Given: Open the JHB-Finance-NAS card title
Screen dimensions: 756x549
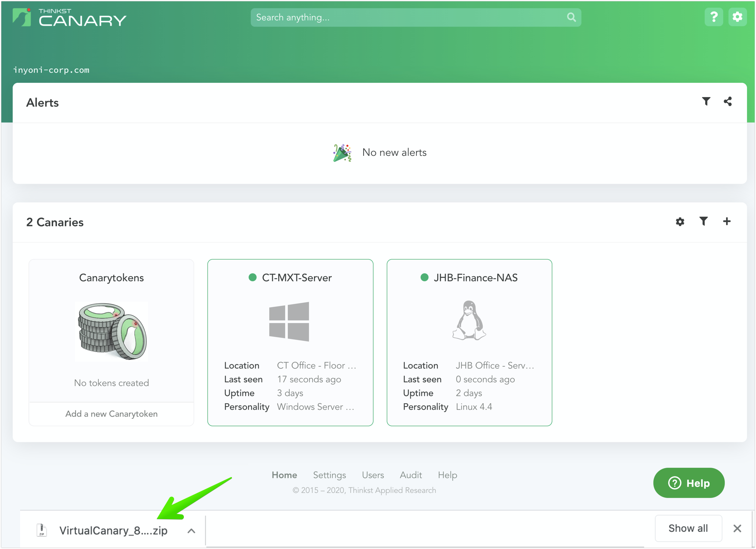Looking at the screenshot, I should click(476, 278).
